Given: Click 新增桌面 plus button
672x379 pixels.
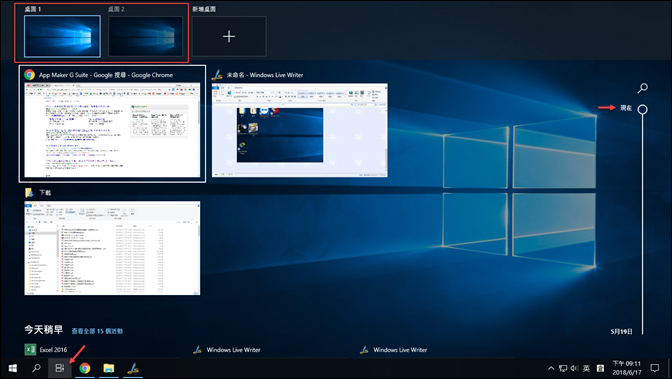Looking at the screenshot, I should coord(229,36).
